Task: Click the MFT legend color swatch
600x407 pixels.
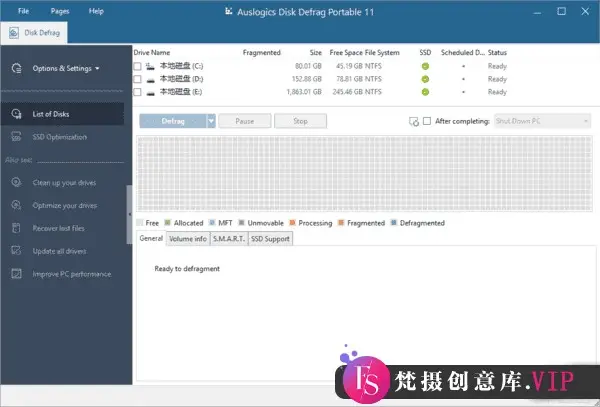Action: 212,223
